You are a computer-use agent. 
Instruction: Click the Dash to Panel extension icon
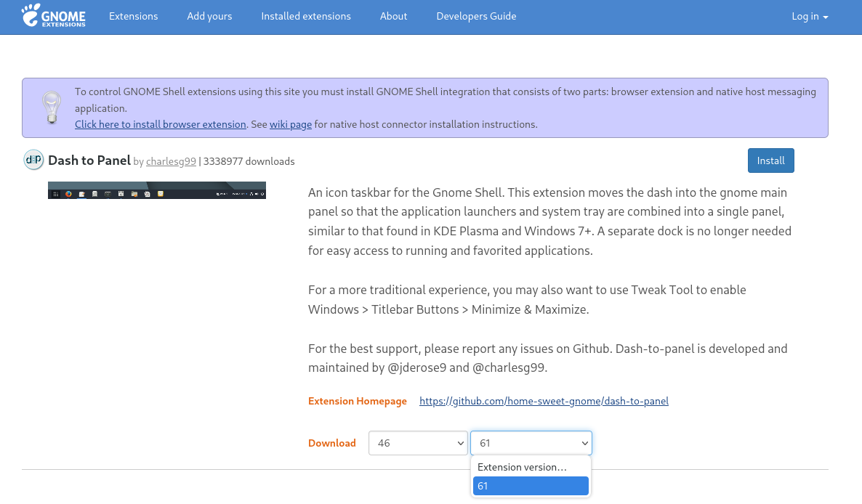point(33,160)
